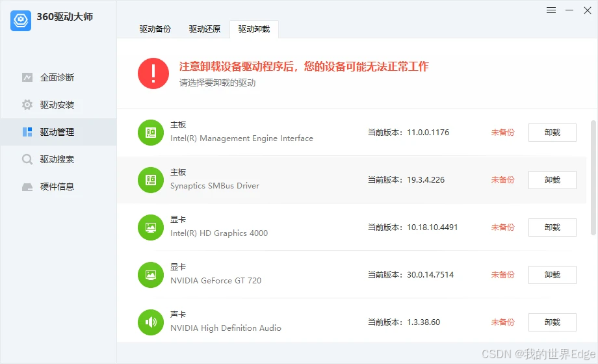Uninstall NVIDIA GeForce GT 720 driver

(552, 275)
